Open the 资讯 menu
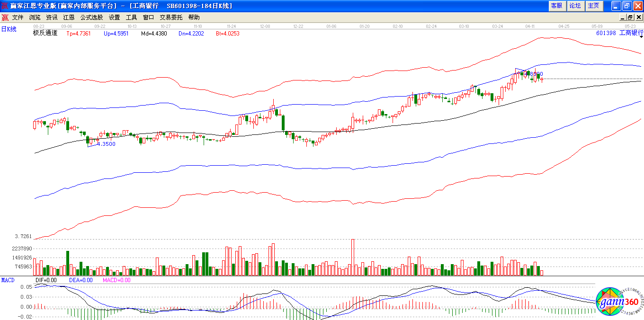The width and height of the screenshot is (644, 320). 52,18
